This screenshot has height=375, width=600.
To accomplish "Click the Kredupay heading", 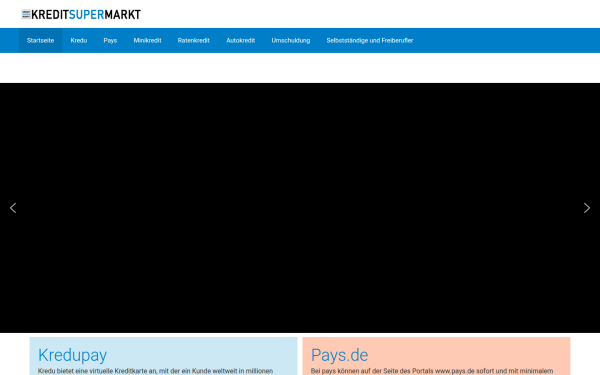I will [72, 355].
